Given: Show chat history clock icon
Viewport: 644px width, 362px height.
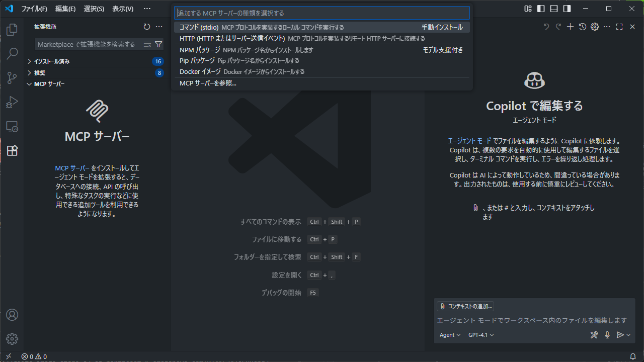Looking at the screenshot, I should click(583, 27).
